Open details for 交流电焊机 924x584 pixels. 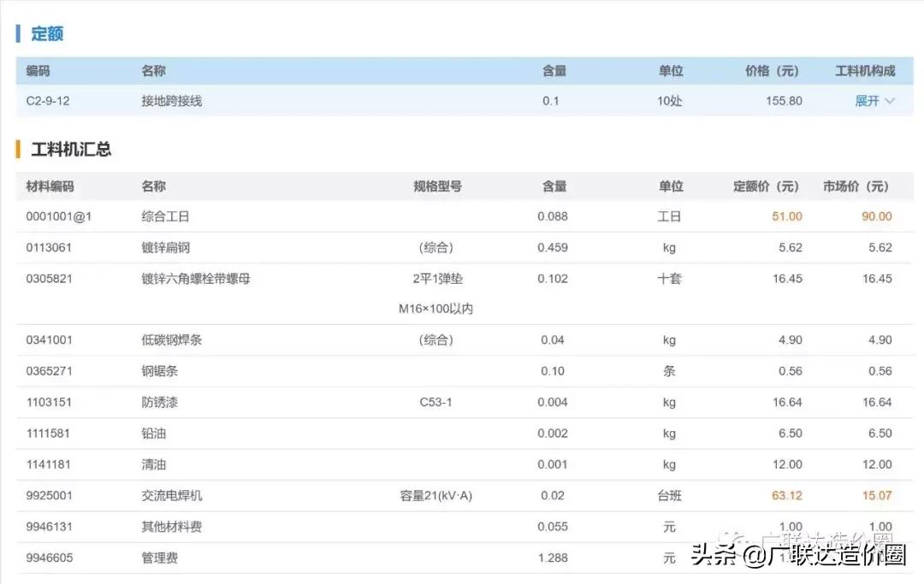(170, 495)
